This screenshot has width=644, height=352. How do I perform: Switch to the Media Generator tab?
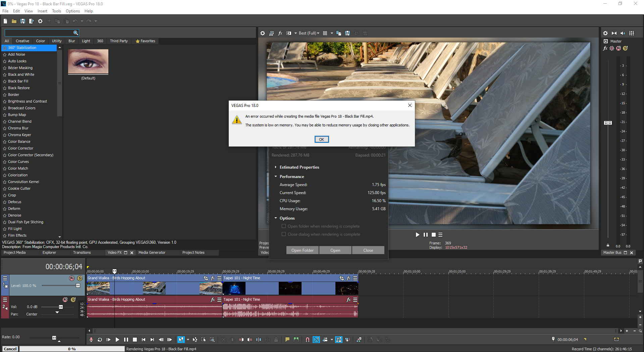[152, 252]
